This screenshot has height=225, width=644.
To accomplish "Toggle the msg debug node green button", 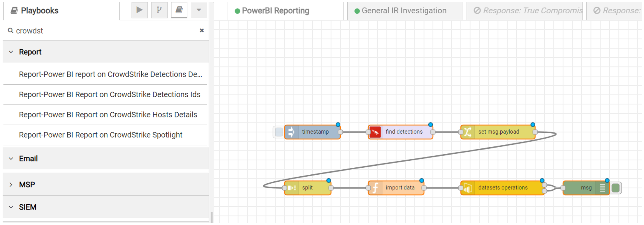I will tap(616, 188).
